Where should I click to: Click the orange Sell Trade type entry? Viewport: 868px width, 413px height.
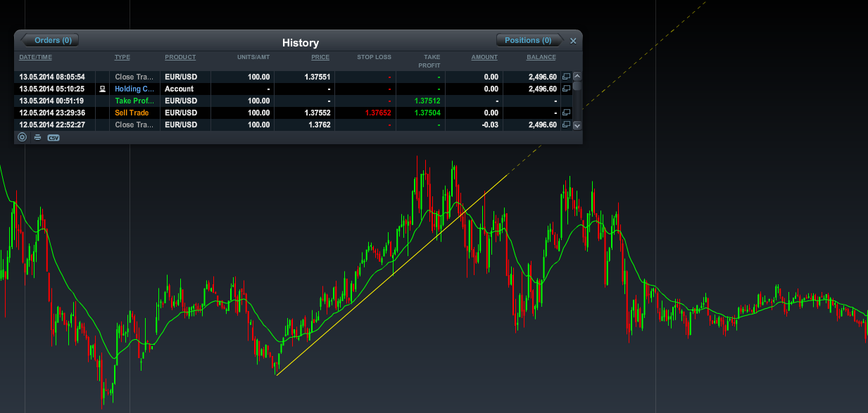[x=132, y=113]
